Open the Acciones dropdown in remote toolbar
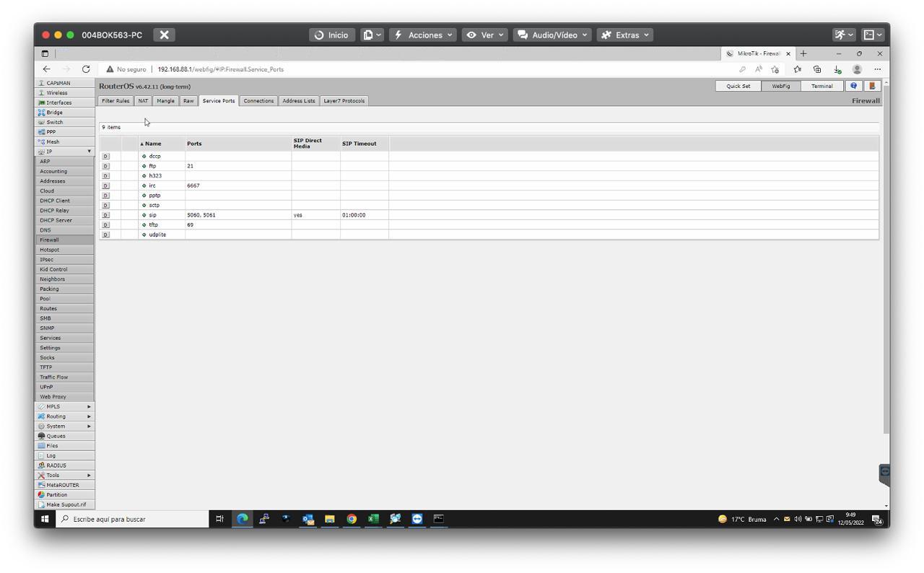 tap(424, 35)
